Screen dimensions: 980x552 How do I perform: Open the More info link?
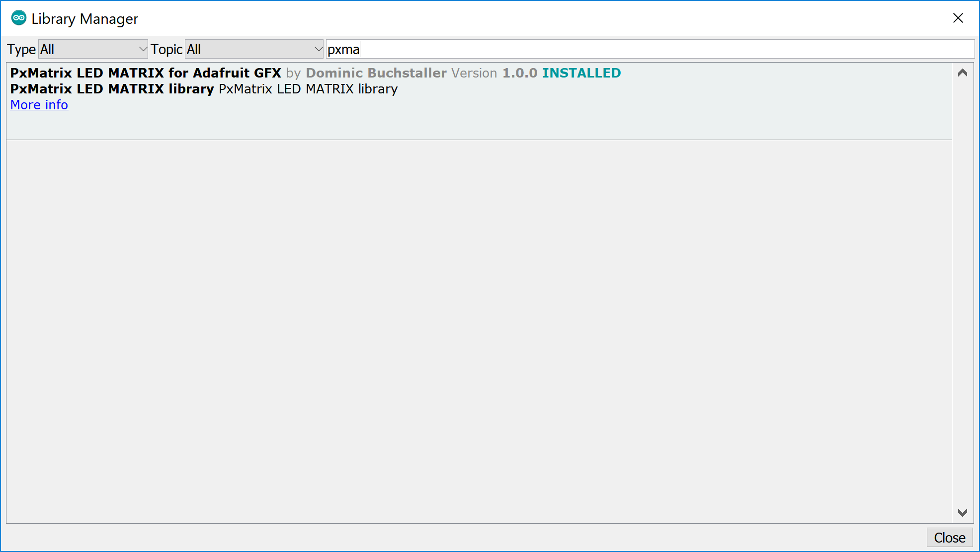click(39, 105)
